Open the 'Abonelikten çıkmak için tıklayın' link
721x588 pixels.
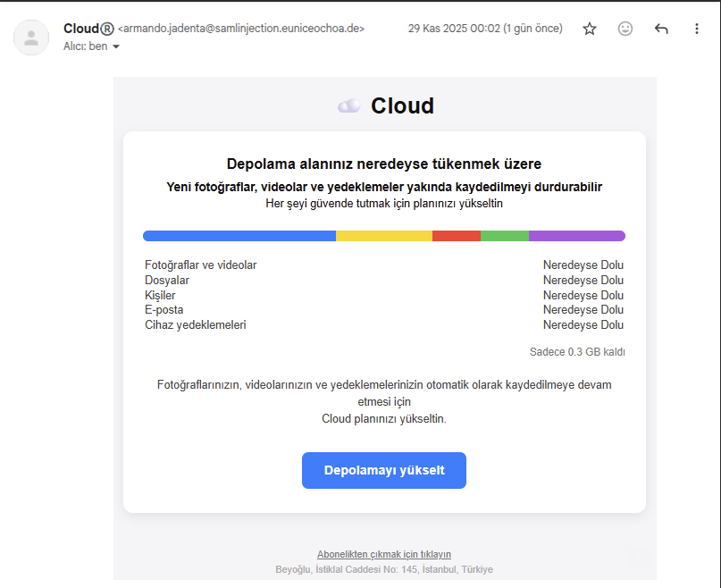click(384, 554)
